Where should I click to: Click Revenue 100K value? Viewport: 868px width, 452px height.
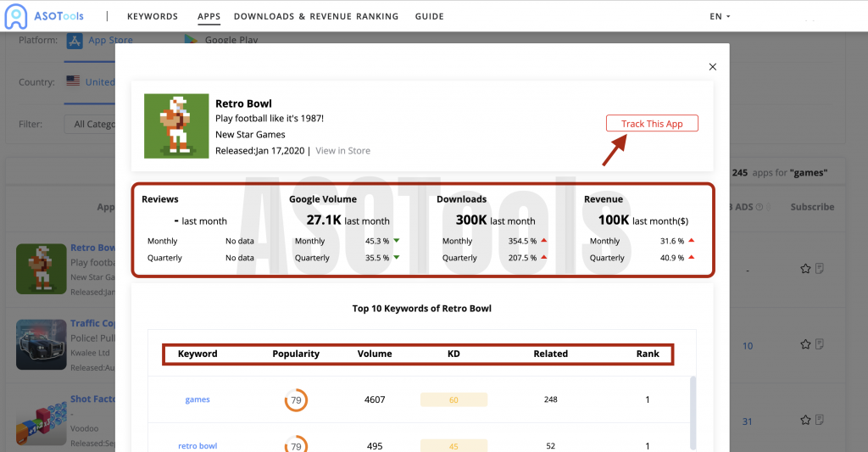coord(614,220)
